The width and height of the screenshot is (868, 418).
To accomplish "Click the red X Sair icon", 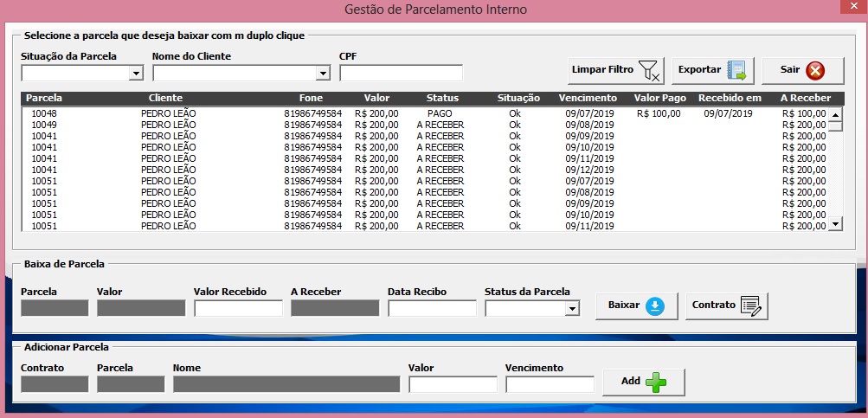I will [x=815, y=70].
